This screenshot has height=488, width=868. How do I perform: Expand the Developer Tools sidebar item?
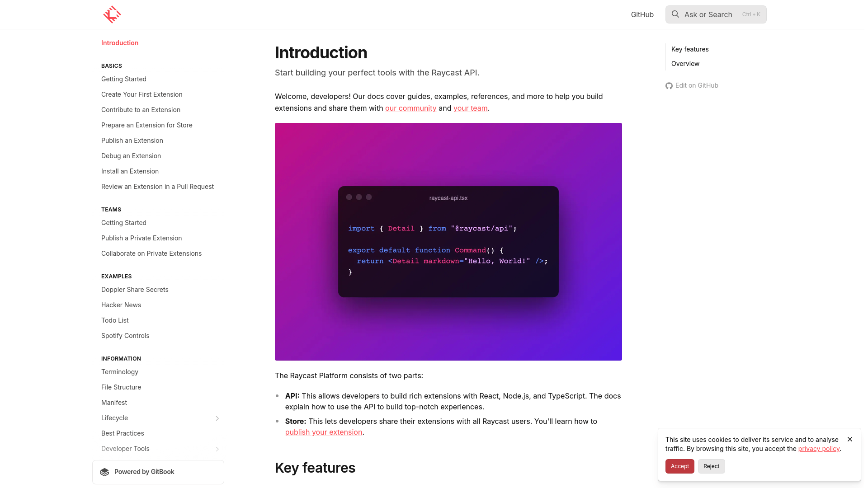[217, 449]
